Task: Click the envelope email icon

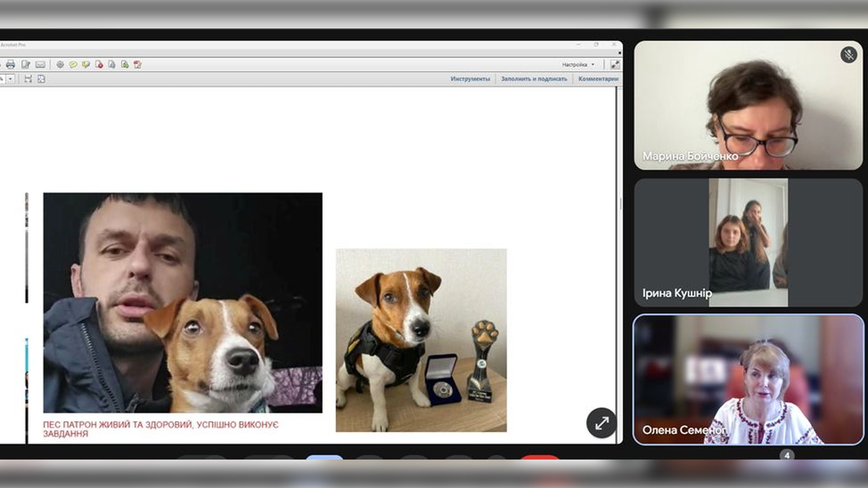Action: click(x=40, y=65)
